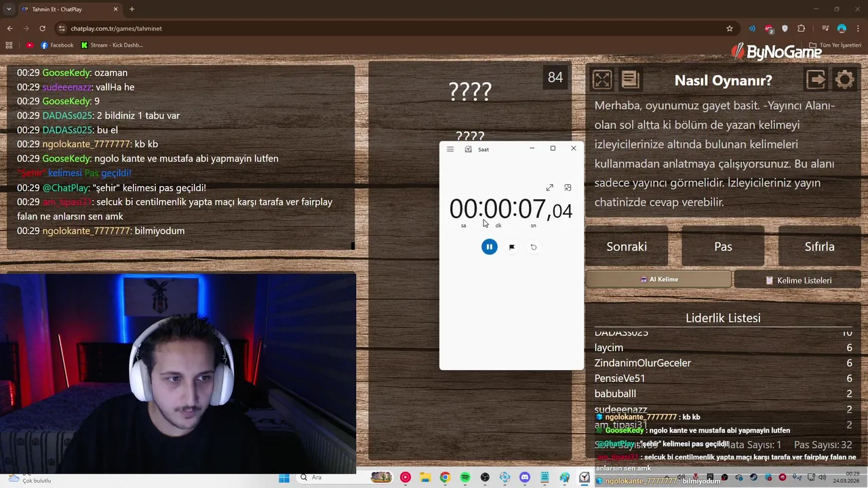
Task: Open the Saat hamburger navigation menu
Action: coord(450,149)
